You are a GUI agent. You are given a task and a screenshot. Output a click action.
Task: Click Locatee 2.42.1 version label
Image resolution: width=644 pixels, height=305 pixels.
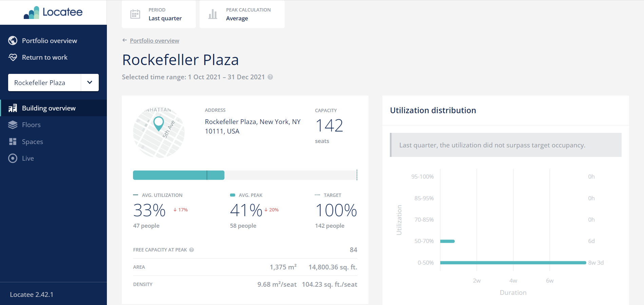click(32, 294)
